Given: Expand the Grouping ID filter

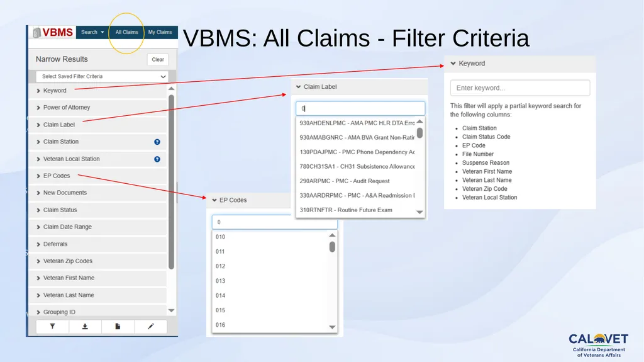Looking at the screenshot, I should pos(97,312).
